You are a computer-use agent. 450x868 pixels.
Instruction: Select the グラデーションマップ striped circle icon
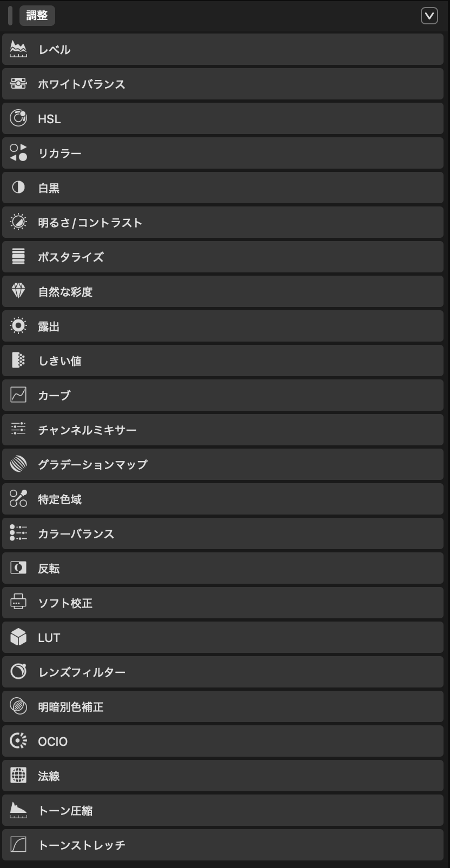pos(18,464)
